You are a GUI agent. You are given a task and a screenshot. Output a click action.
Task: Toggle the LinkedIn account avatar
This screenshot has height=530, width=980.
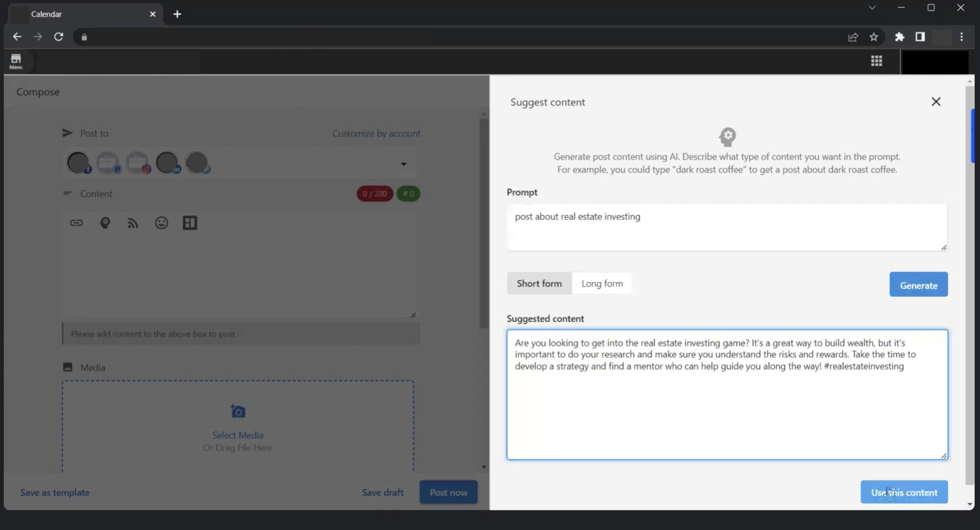click(167, 163)
